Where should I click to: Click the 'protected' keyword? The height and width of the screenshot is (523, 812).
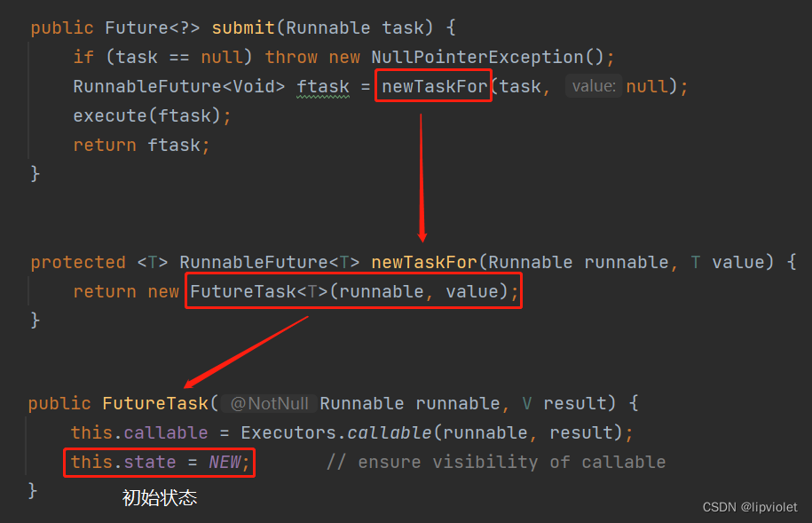click(78, 262)
